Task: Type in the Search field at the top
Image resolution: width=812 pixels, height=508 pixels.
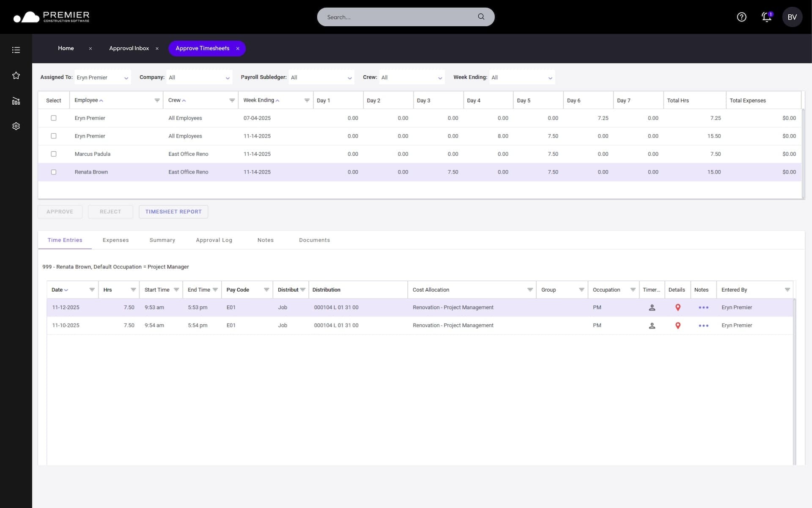Action: (398, 17)
